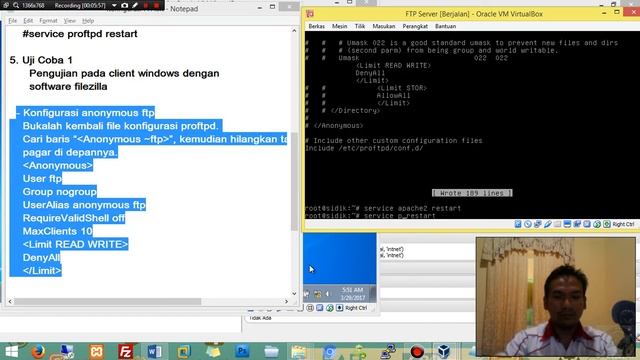This screenshot has width=640, height=360.
Task: Click the Right Ctrl label in the second VM window
Action: pos(356,308)
